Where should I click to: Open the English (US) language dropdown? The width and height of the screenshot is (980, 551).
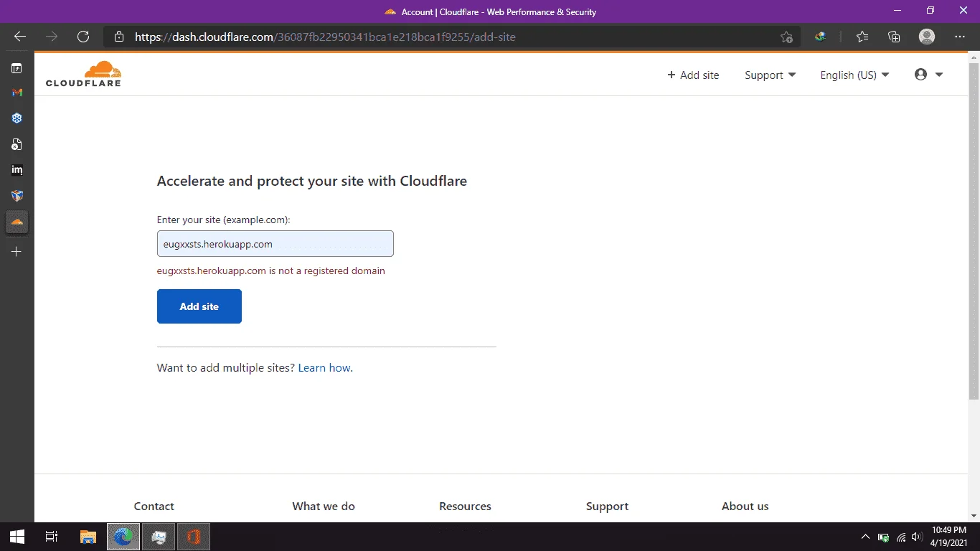(x=854, y=75)
